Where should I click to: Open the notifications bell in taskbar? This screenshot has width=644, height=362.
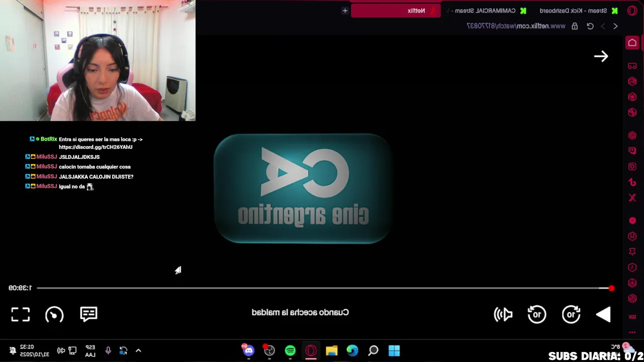[x=12, y=350]
